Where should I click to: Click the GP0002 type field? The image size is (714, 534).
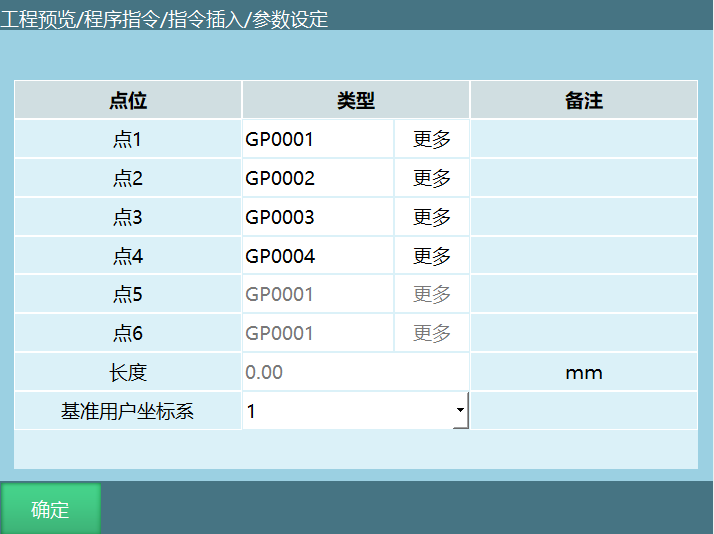pyautogui.click(x=318, y=179)
